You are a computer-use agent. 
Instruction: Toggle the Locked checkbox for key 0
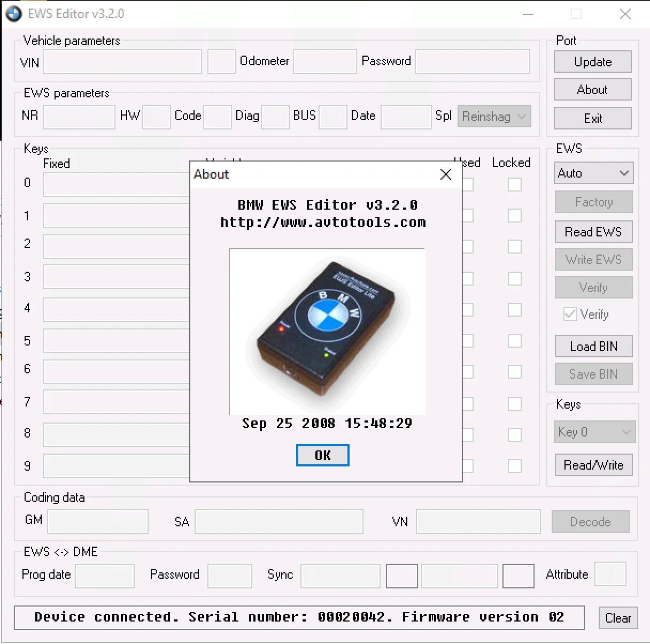click(x=515, y=185)
